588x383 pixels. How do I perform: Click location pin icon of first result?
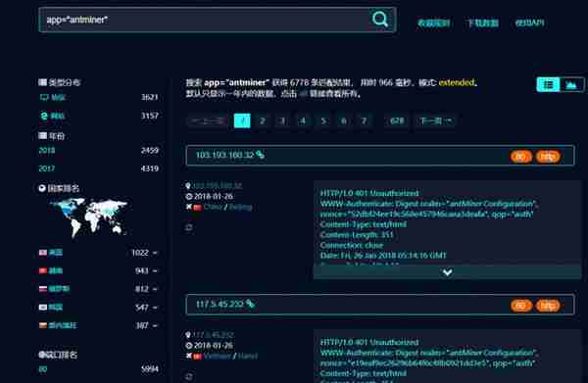[188, 185]
